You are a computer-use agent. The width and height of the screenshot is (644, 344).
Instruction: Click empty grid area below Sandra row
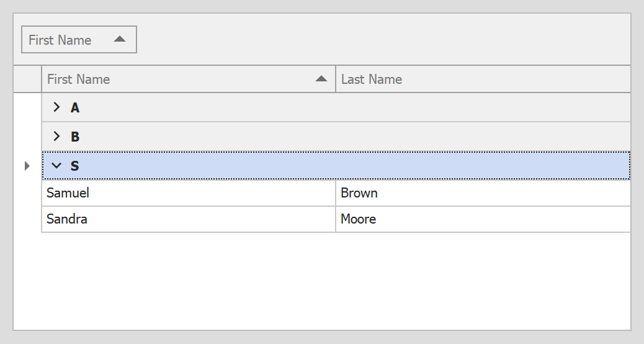[x=310, y=279]
